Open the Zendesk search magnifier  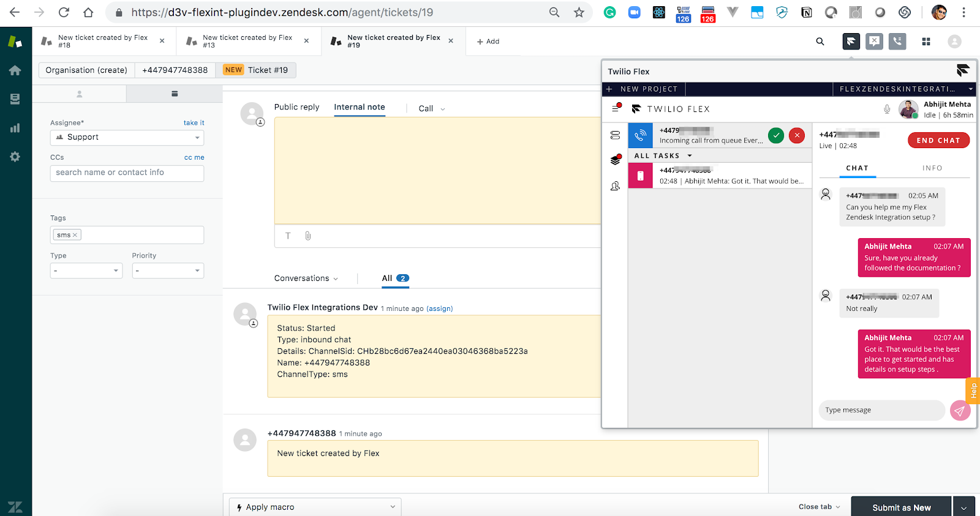(x=820, y=42)
